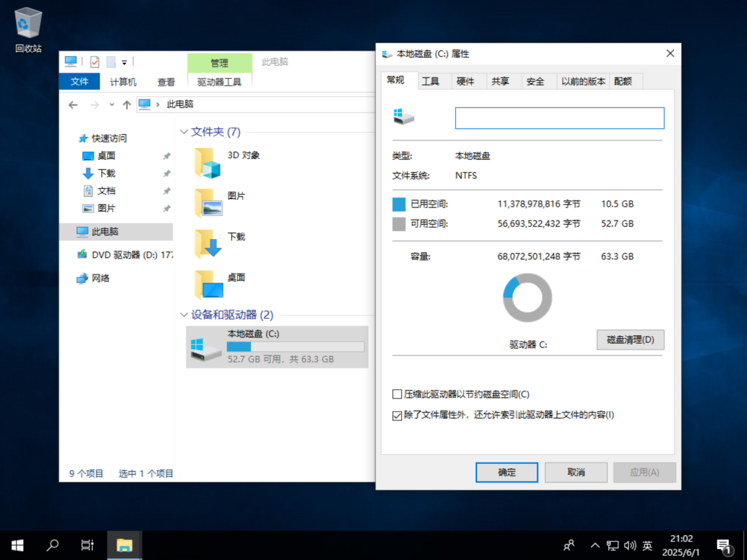Image resolution: width=747 pixels, height=560 pixels.
Task: Open the 查看 ribbon tab
Action: [x=166, y=81]
